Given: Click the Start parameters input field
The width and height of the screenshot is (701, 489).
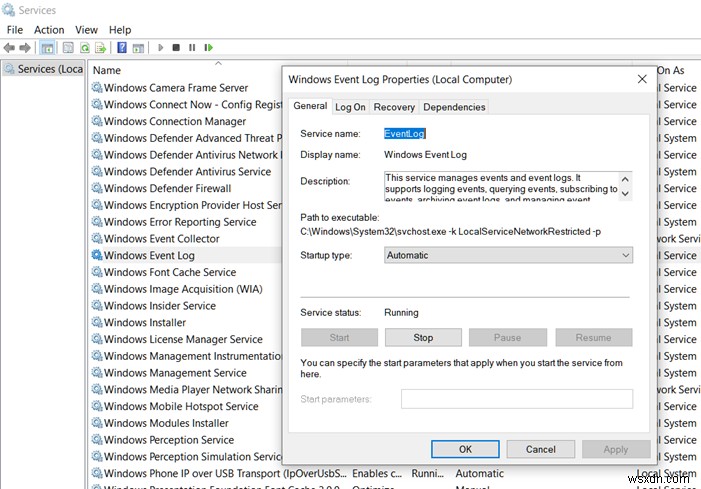Looking at the screenshot, I should [517, 399].
